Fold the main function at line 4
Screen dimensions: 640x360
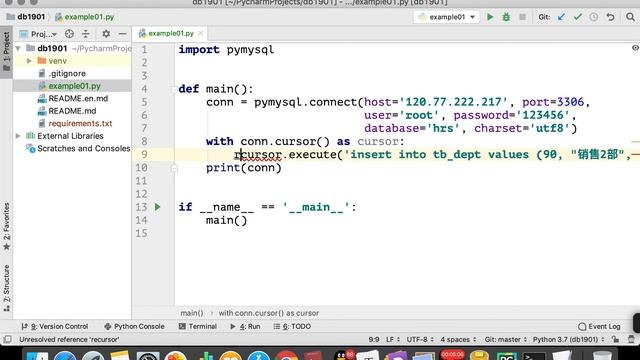(174, 89)
